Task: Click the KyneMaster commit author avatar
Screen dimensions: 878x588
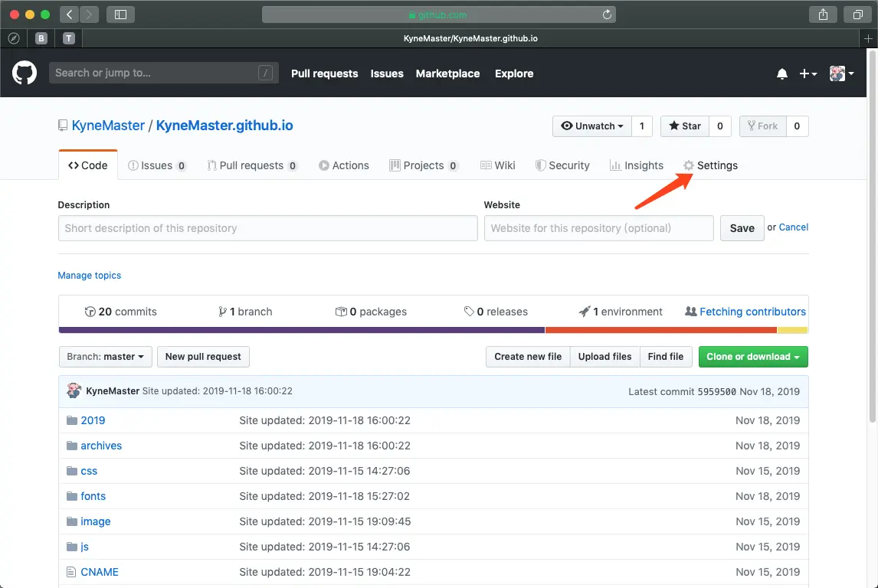Action: [x=74, y=390]
